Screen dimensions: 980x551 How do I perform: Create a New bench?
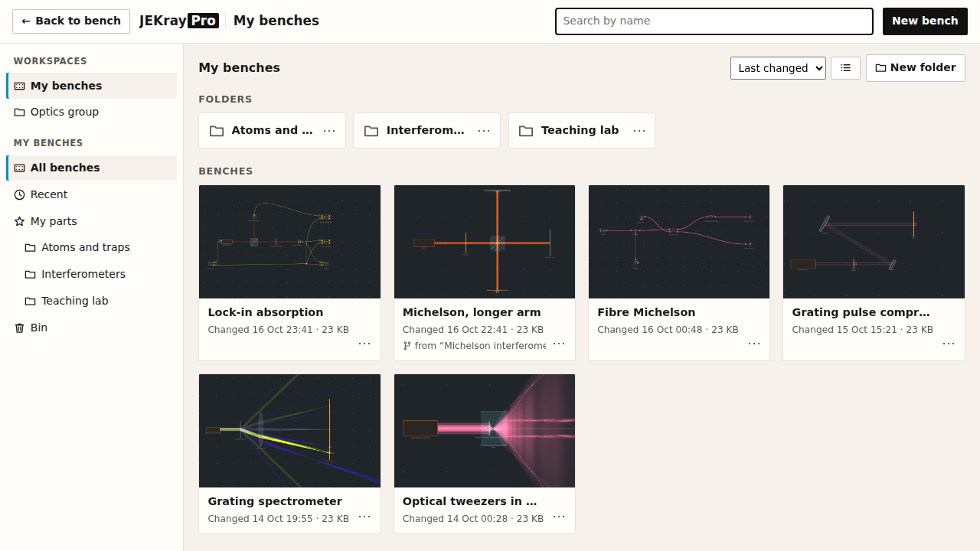[x=925, y=21]
